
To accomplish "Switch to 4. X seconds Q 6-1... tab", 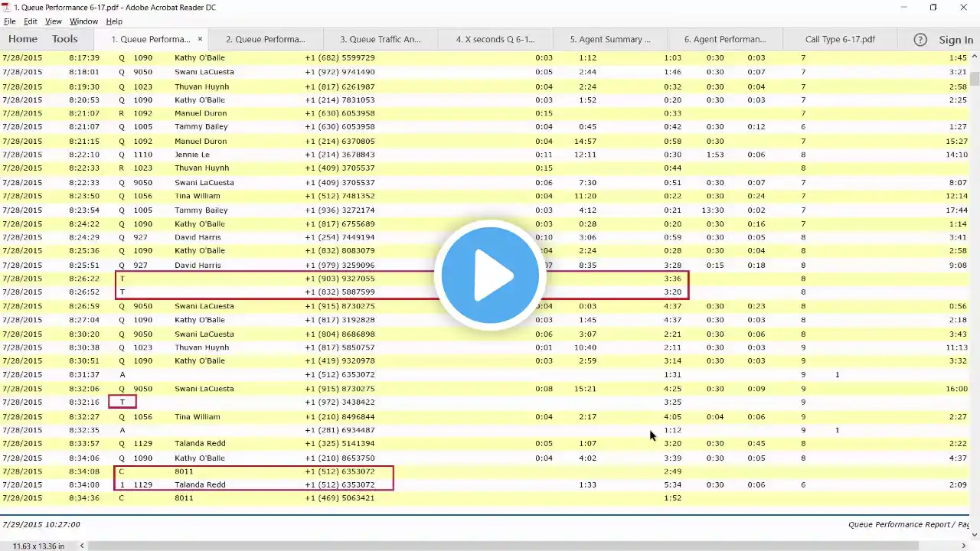I will 495,39.
